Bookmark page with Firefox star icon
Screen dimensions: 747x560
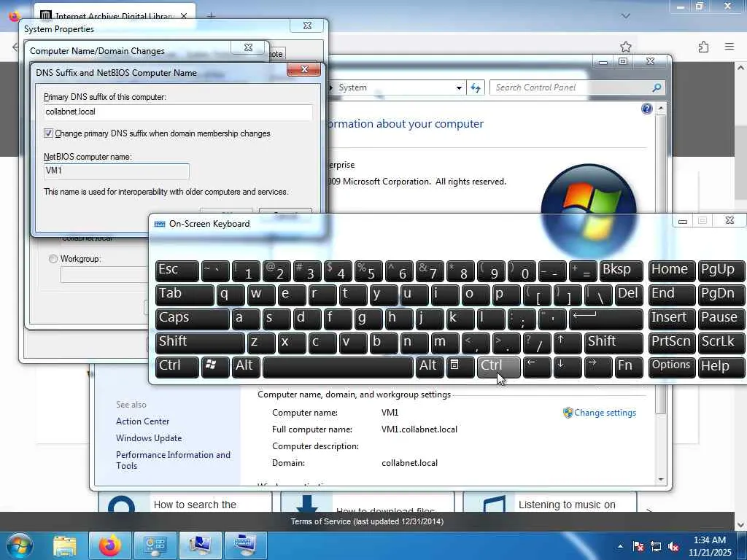coord(626,47)
